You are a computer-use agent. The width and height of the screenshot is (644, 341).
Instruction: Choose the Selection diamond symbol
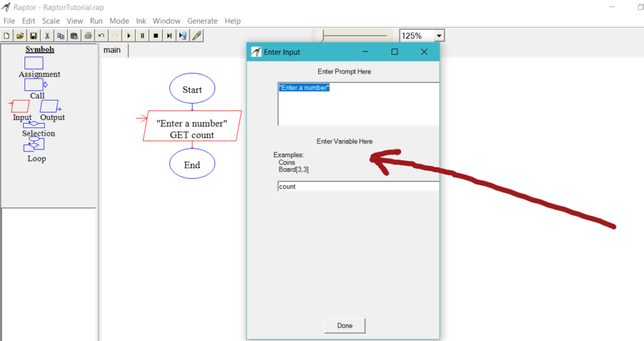point(34,125)
